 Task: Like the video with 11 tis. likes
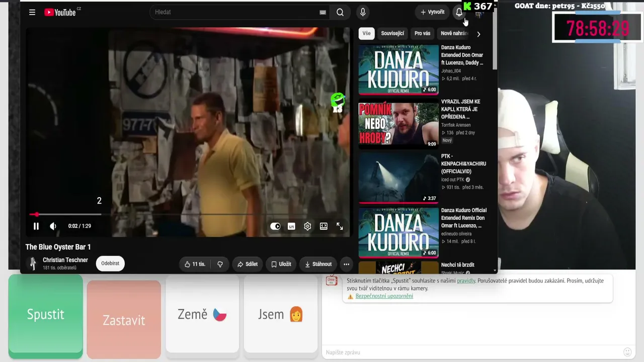195,264
